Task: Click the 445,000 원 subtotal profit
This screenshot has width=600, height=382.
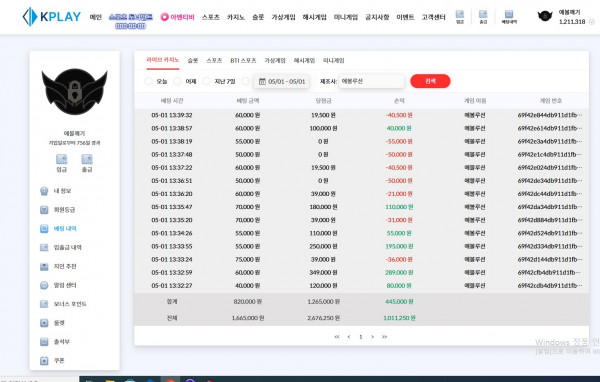Action: (x=399, y=302)
